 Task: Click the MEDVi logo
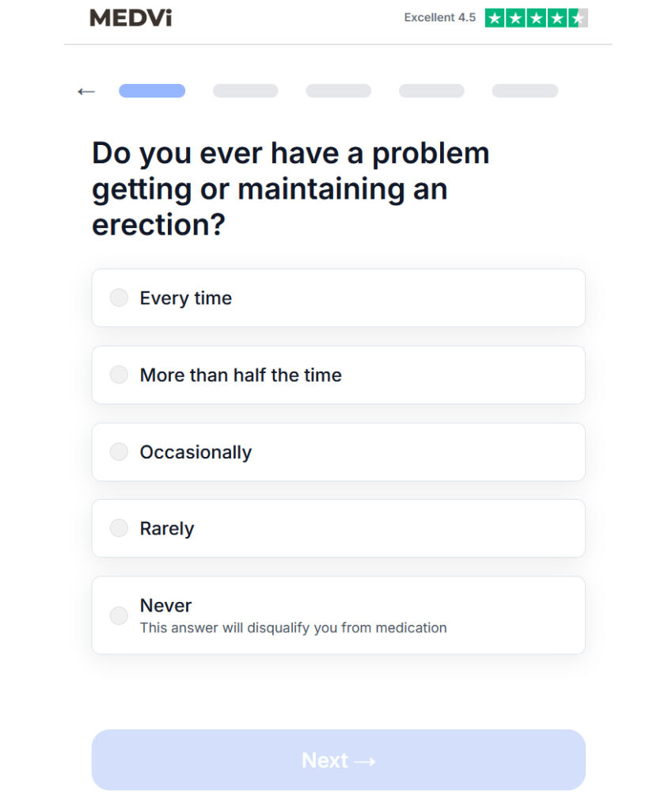click(131, 18)
